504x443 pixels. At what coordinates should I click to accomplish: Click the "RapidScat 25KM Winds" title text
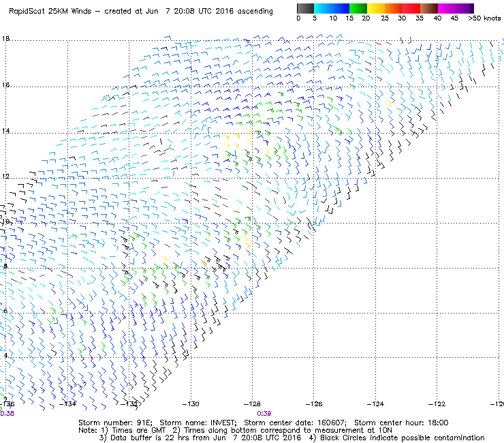50,12
